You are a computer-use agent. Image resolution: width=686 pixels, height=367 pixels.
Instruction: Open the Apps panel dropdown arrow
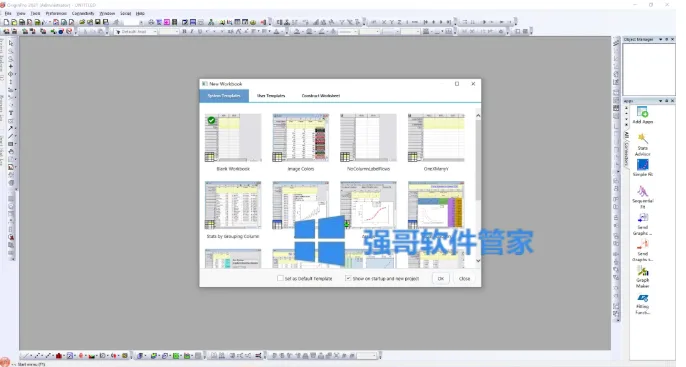tap(661, 101)
